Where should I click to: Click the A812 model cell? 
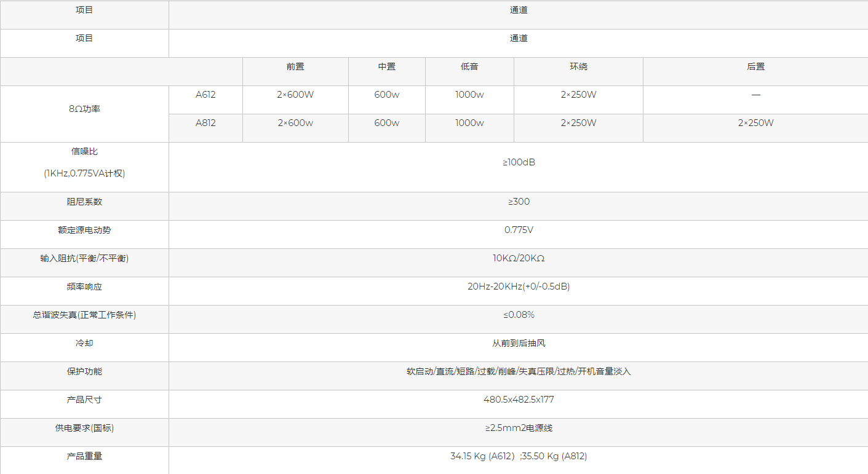(205, 123)
